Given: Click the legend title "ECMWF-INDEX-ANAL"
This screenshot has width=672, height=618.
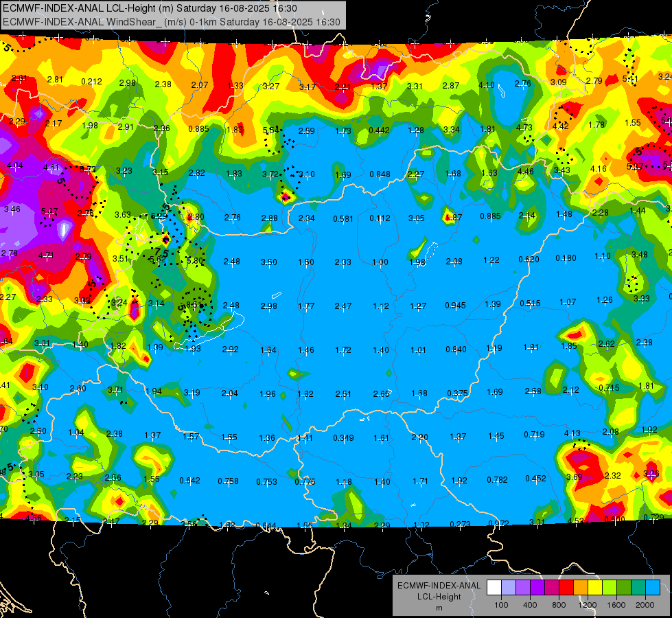Looking at the screenshot, I should click(439, 586).
